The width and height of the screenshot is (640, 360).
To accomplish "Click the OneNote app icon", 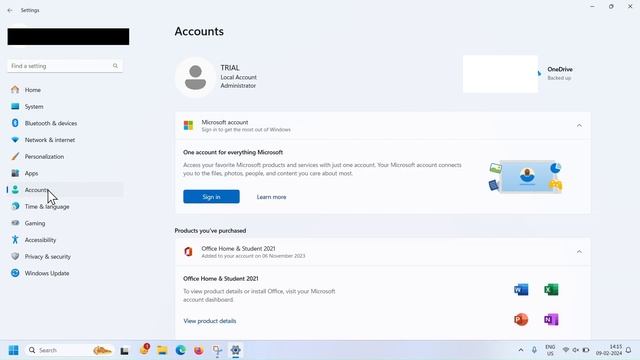I will pyautogui.click(x=551, y=320).
